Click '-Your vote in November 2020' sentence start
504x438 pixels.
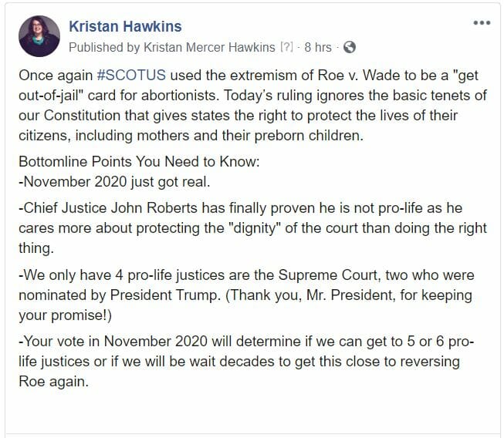(x=113, y=341)
